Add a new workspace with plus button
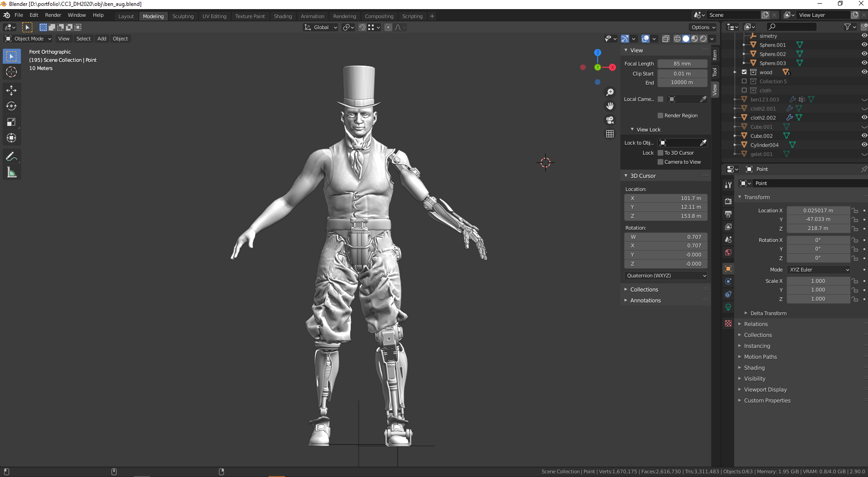 pyautogui.click(x=432, y=16)
